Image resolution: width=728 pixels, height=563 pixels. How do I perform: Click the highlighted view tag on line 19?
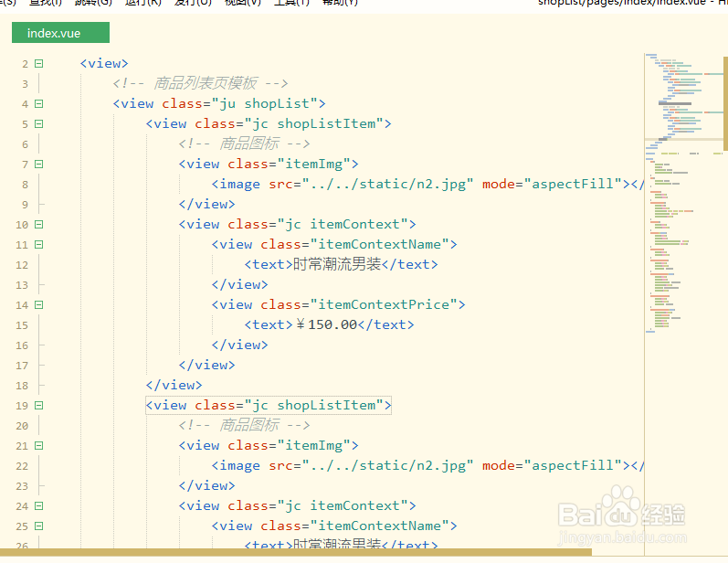(x=269, y=405)
